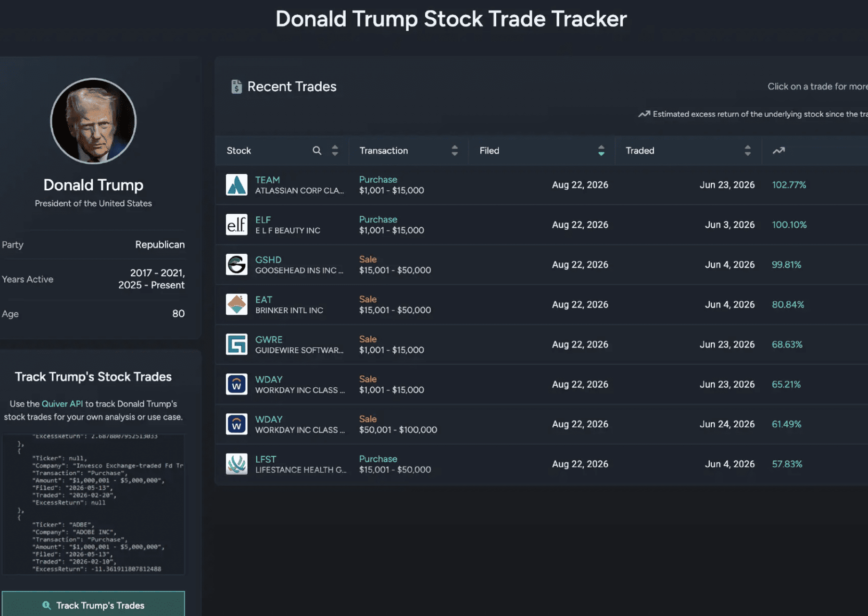Image resolution: width=868 pixels, height=616 pixels.
Task: Click the LifeStance LFST stock logo
Action: point(237,464)
